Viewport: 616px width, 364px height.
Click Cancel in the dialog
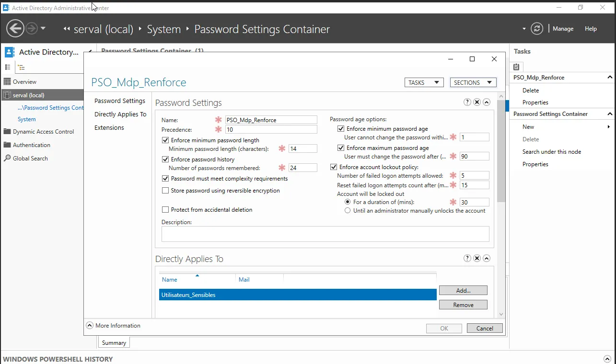point(485,328)
